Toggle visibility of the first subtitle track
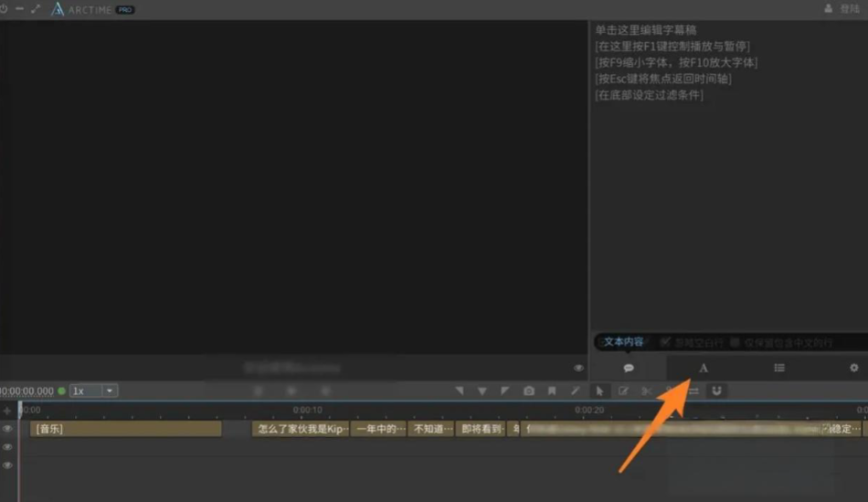This screenshot has width=868, height=502. click(7, 429)
